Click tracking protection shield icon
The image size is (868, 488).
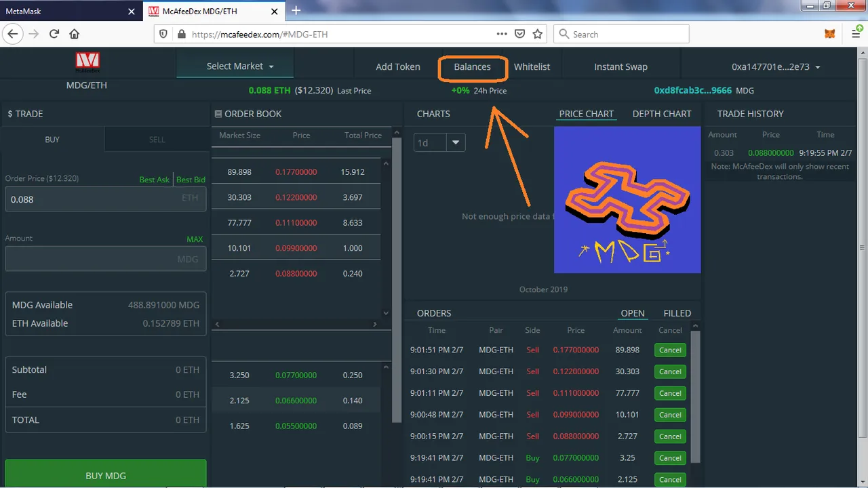pos(163,34)
